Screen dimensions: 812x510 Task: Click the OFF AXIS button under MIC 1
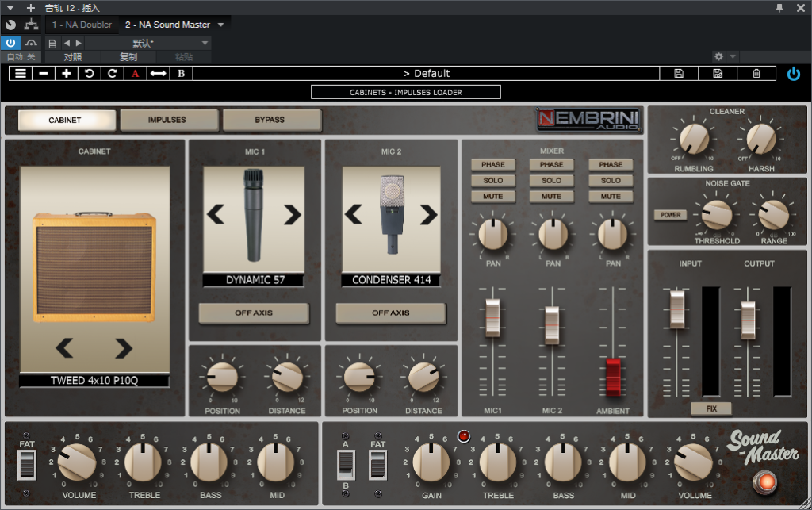pyautogui.click(x=254, y=313)
